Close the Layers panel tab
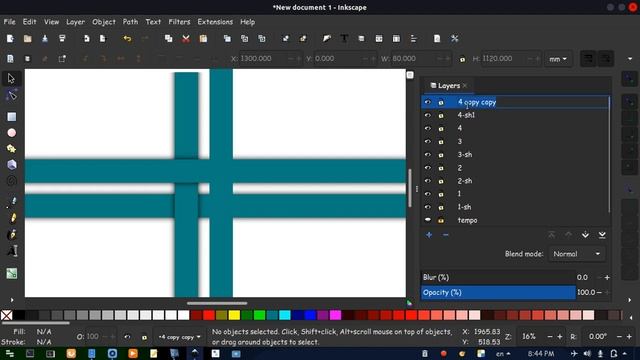The image size is (640, 360). point(465,85)
